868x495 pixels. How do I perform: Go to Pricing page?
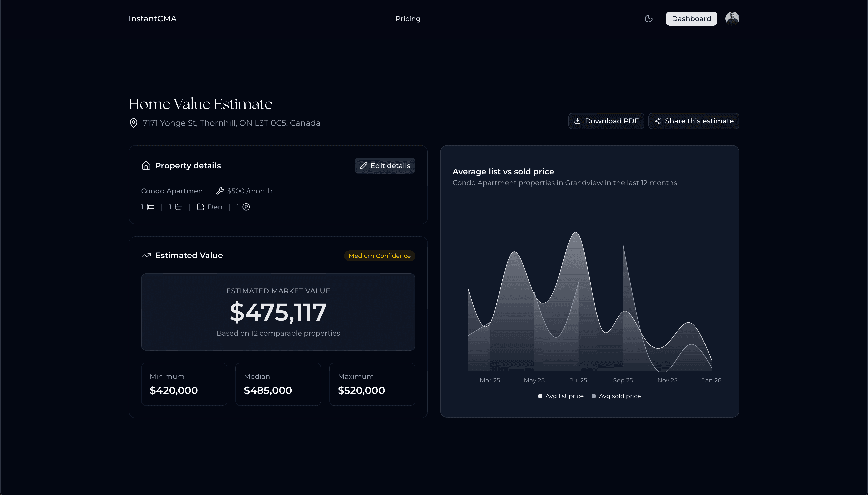408,19
